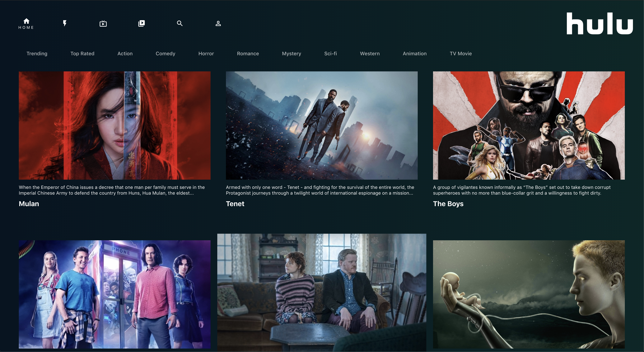Select the Trending genre tab
Screen dimensions: 644x352
point(37,54)
